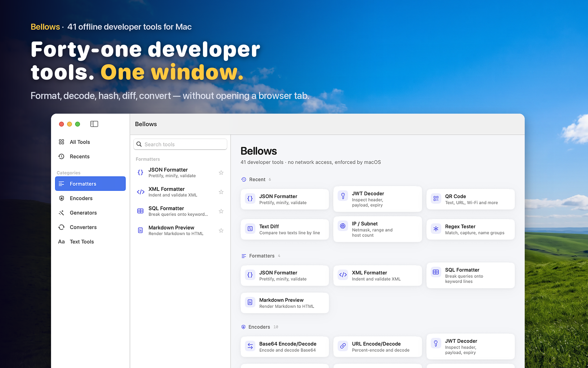Open the SQL Formatter card in main panel
The width and height of the screenshot is (588, 368).
pos(471,276)
